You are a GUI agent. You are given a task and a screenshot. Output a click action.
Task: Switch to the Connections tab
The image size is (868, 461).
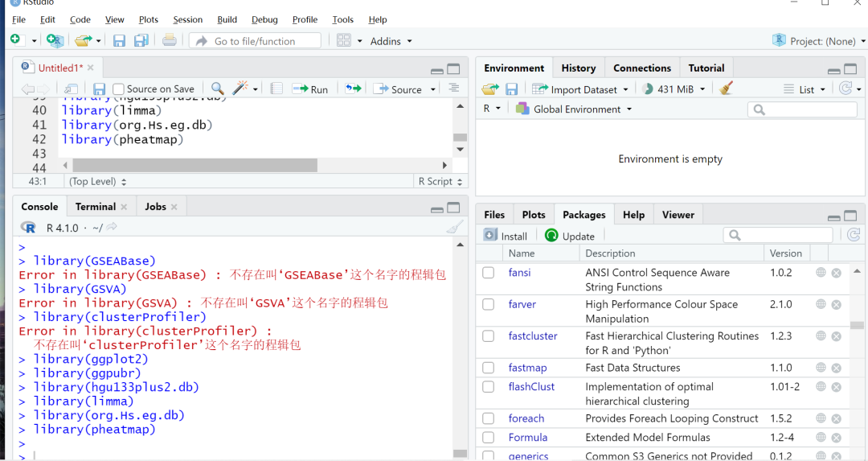[641, 68]
